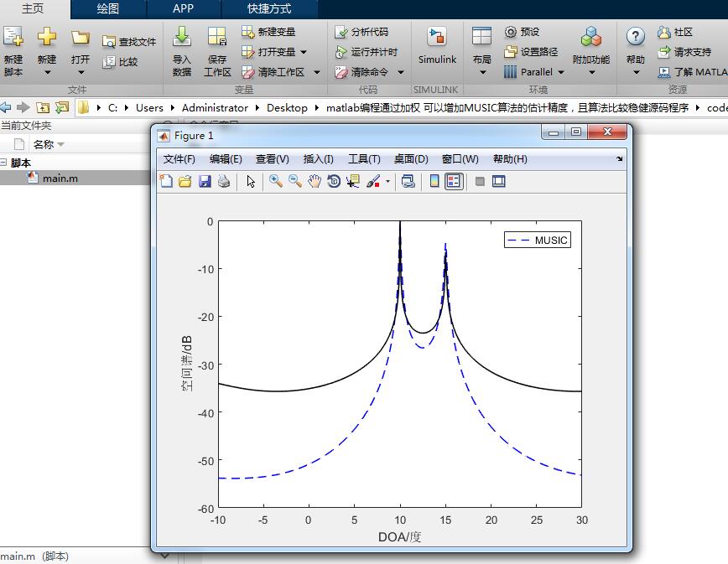Go forward using the folder forward arrow

23,107
